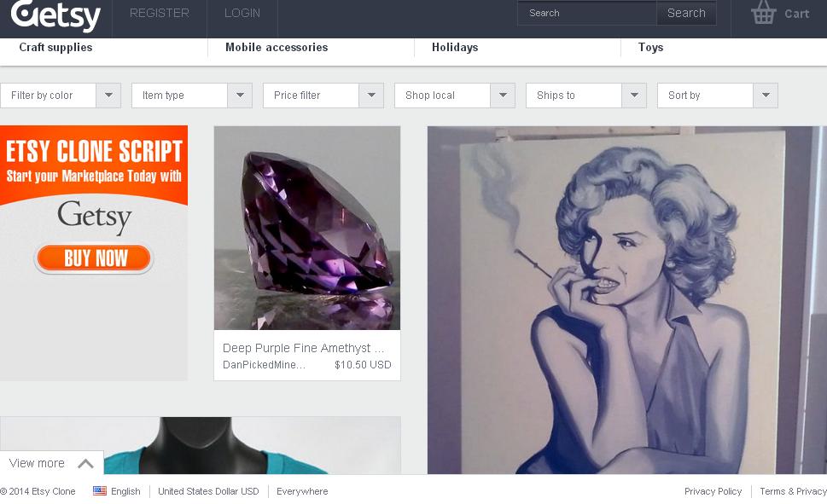This screenshot has width=827, height=504.
Task: Open the Ships to dropdown
Action: click(634, 96)
